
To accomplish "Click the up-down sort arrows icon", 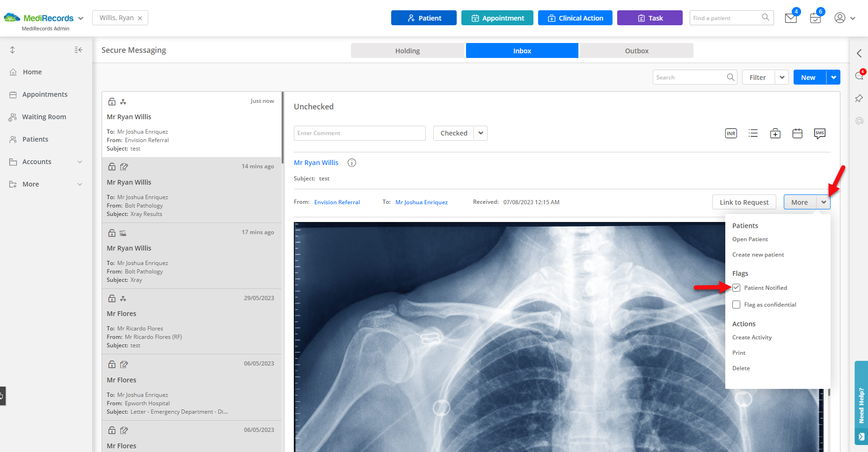I will [13, 50].
